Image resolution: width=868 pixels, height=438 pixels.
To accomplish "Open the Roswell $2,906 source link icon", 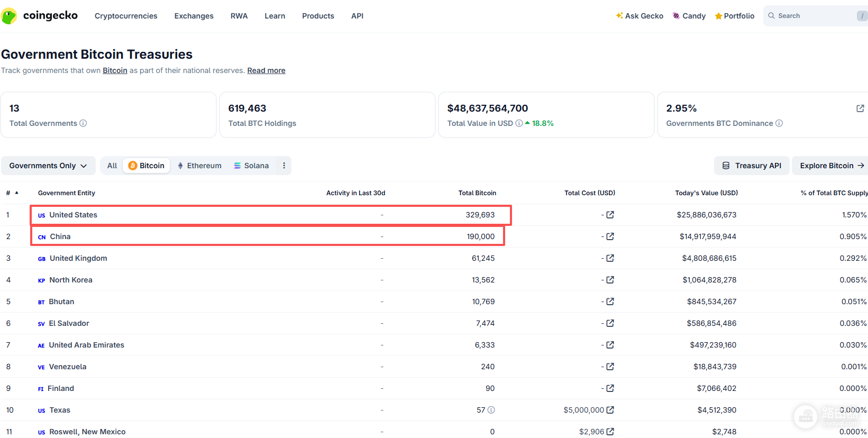I will coord(610,432).
